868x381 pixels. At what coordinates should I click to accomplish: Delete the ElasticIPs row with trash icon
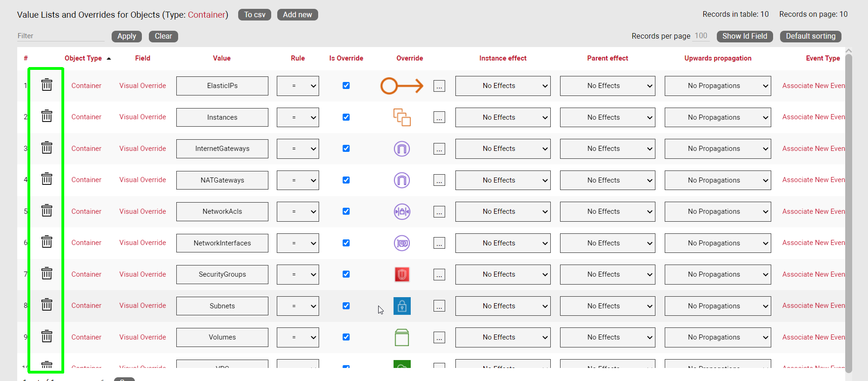pyautogui.click(x=47, y=85)
